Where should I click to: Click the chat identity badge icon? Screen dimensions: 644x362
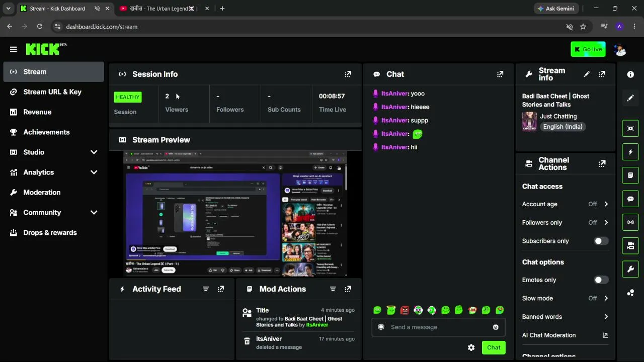pos(381,327)
